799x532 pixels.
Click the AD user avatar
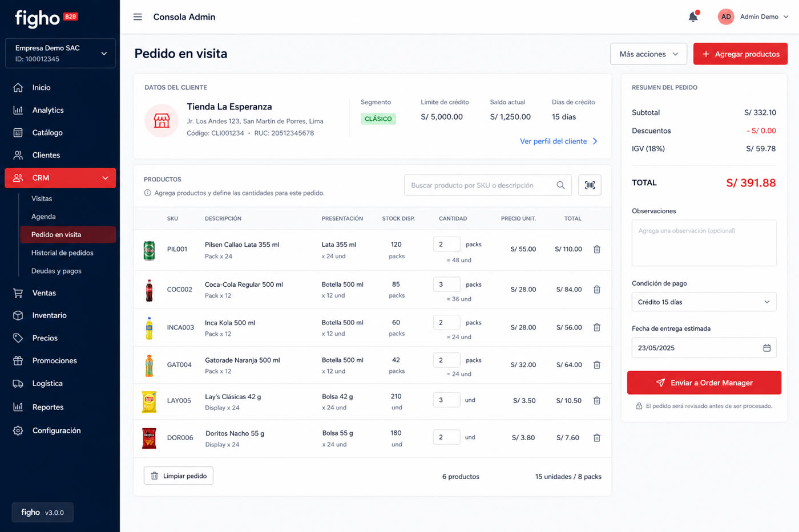(725, 17)
